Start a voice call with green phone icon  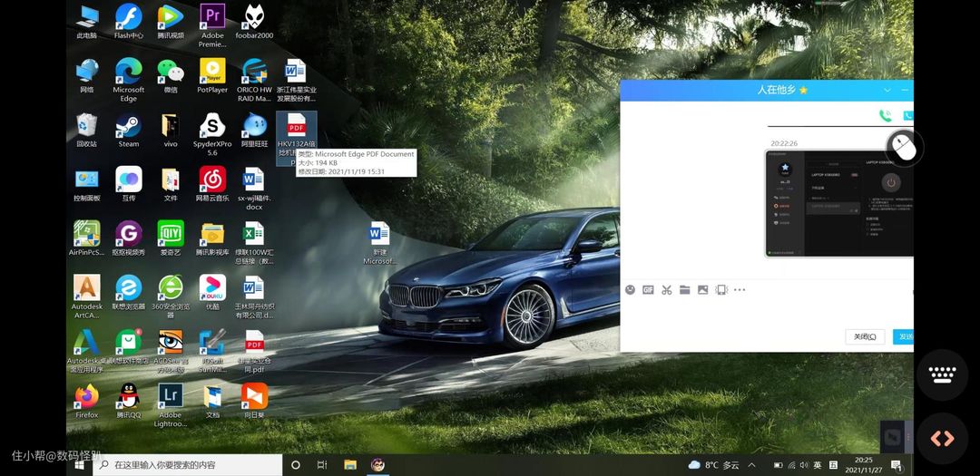point(885,116)
